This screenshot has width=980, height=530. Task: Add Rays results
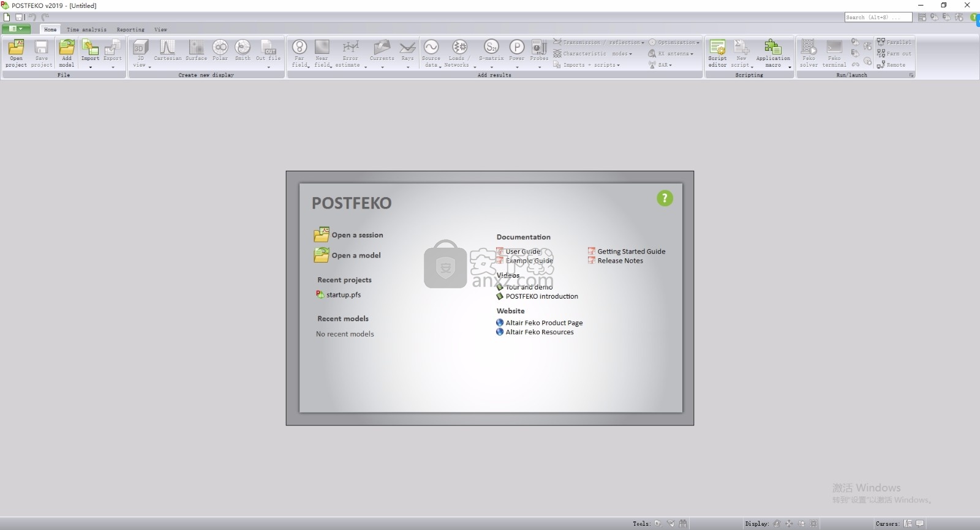click(x=407, y=54)
